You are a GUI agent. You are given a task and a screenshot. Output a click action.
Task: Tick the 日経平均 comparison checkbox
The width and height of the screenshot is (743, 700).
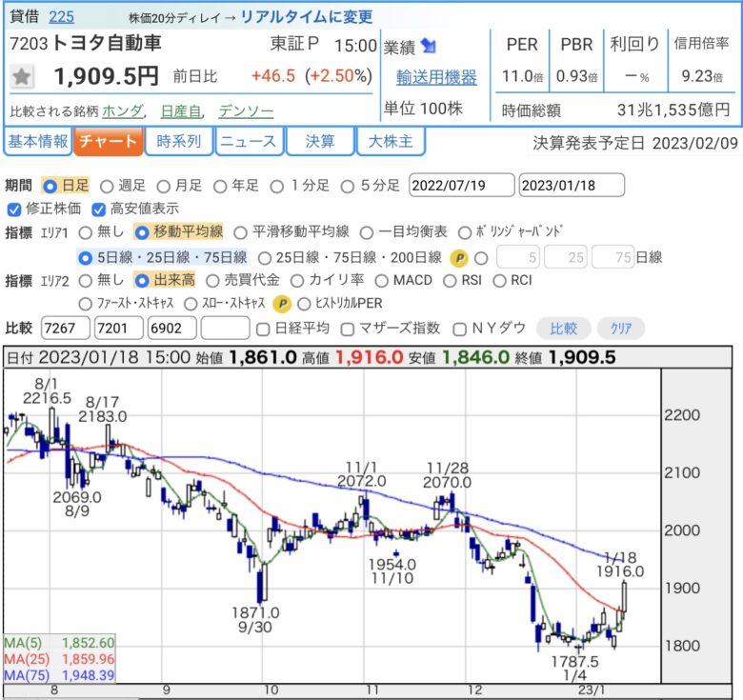pos(263,330)
